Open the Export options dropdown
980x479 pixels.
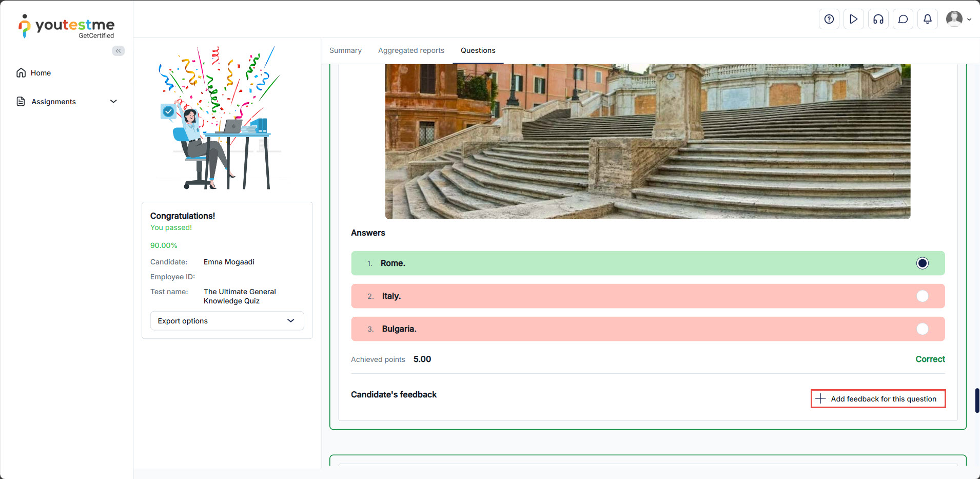coord(227,321)
